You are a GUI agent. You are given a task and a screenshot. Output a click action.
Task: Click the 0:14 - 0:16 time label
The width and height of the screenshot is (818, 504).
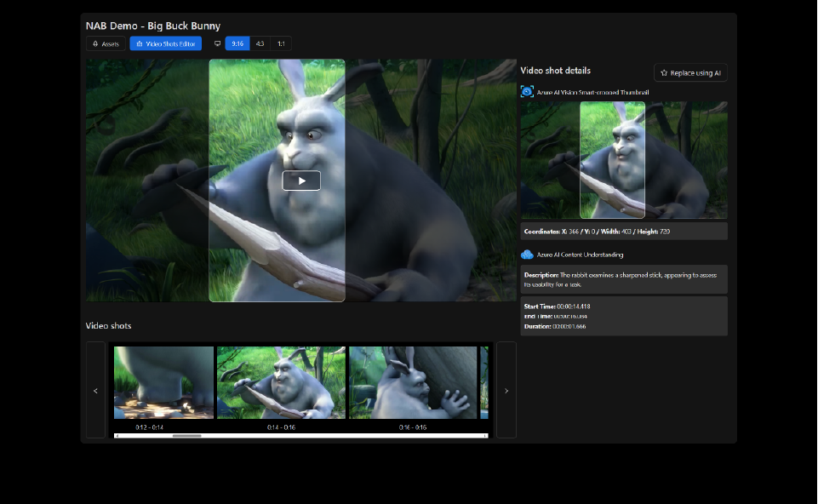[281, 427]
